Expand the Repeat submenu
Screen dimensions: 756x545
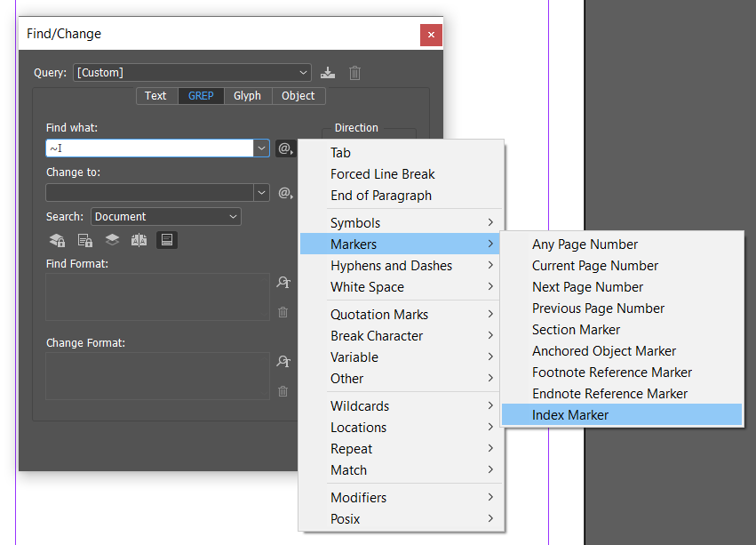tap(402, 448)
